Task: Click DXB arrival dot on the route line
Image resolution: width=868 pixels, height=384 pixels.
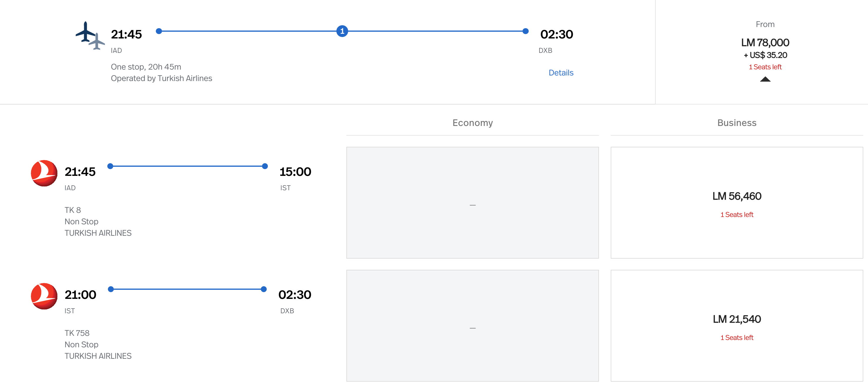Action: [525, 31]
